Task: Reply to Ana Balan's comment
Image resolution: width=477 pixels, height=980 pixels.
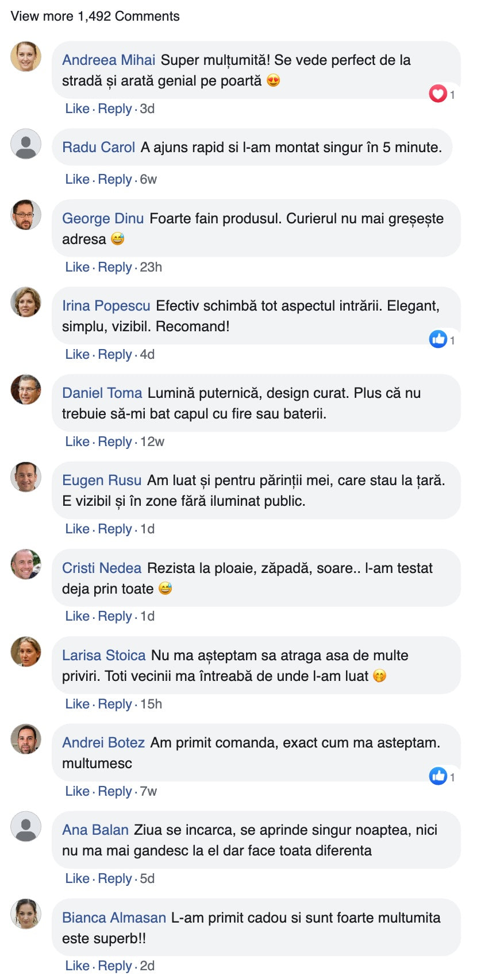Action: [x=115, y=878]
